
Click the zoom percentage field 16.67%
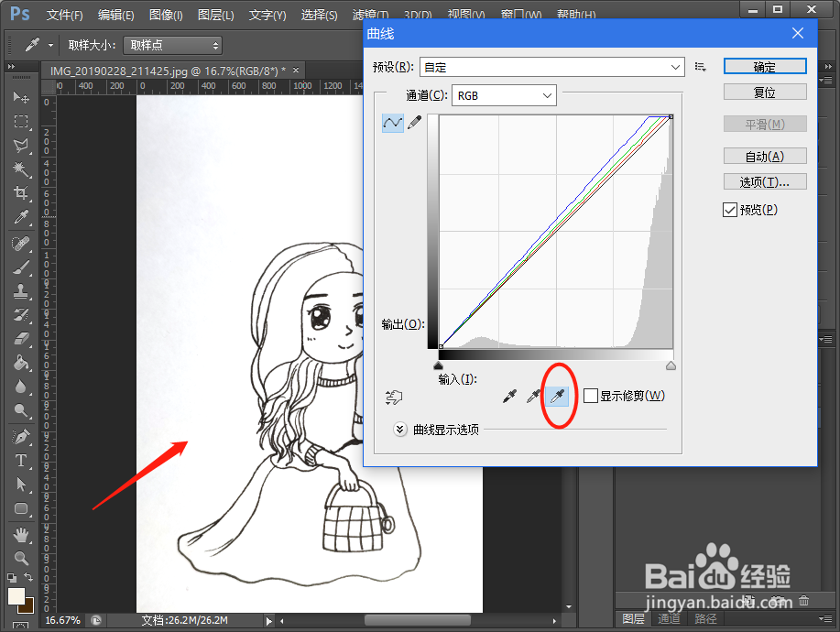pyautogui.click(x=62, y=620)
